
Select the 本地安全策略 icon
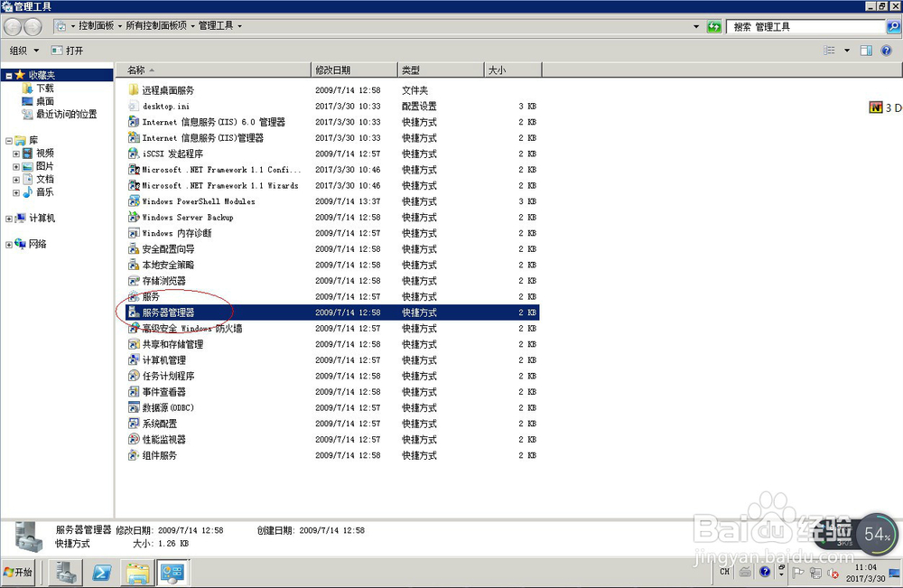134,265
